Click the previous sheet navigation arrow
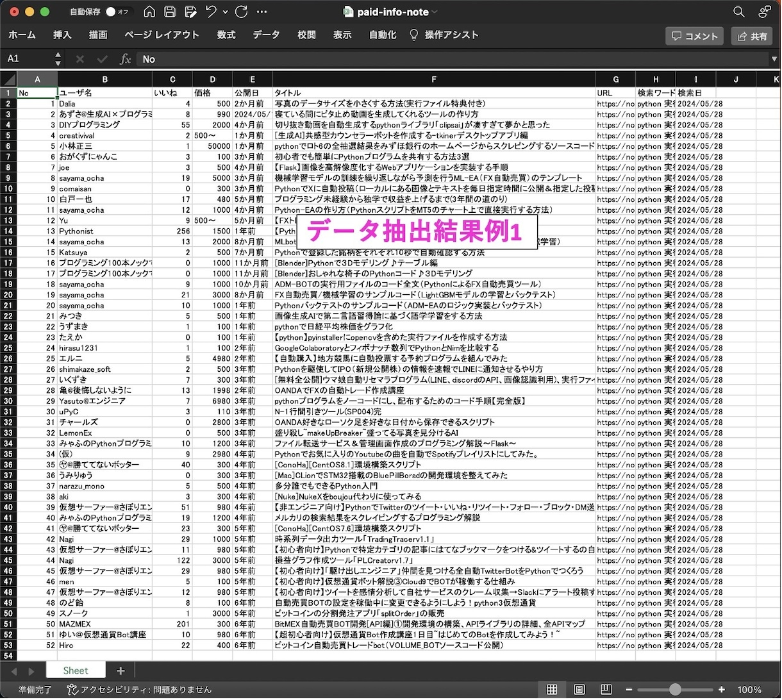 (x=14, y=671)
